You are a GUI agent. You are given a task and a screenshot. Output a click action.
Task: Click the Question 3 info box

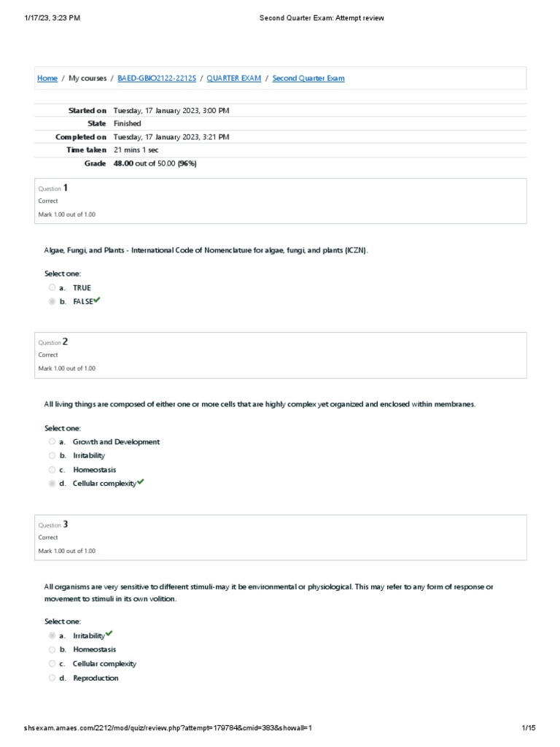281,538
